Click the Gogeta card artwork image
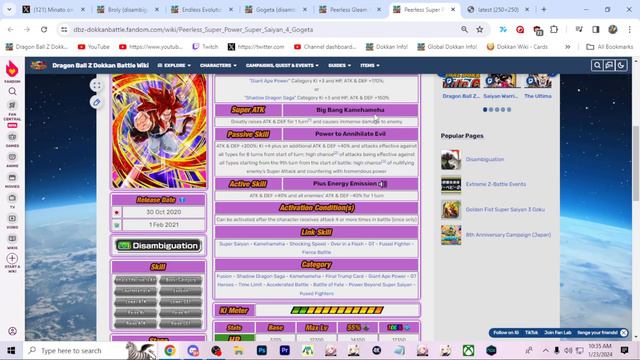The image size is (640, 360). [159, 131]
